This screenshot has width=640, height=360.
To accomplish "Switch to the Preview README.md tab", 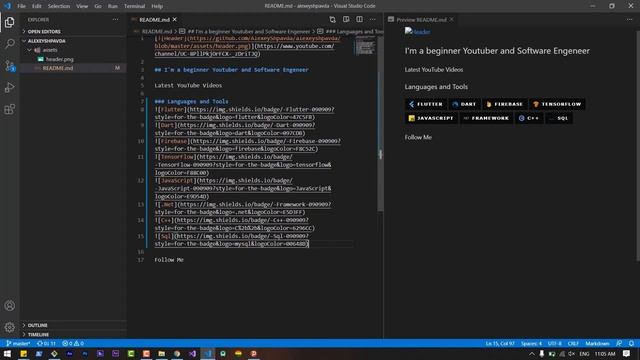I will [421, 20].
